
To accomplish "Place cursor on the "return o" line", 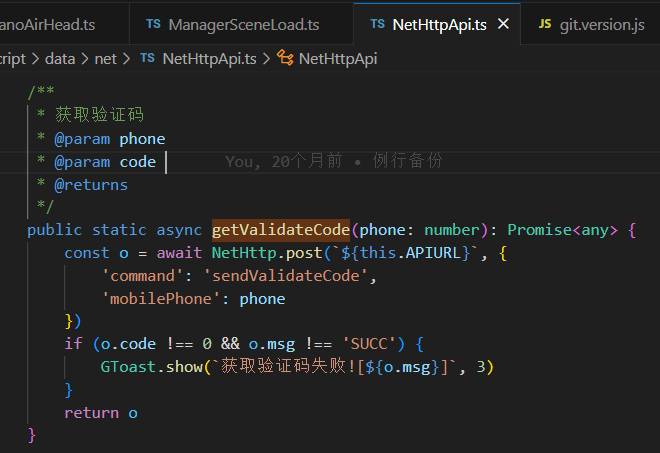I will [x=101, y=412].
